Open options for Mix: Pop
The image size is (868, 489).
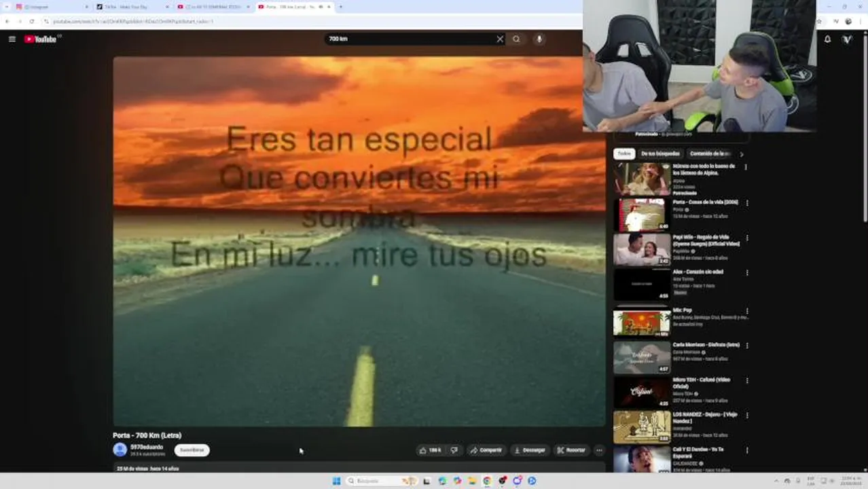(x=747, y=311)
